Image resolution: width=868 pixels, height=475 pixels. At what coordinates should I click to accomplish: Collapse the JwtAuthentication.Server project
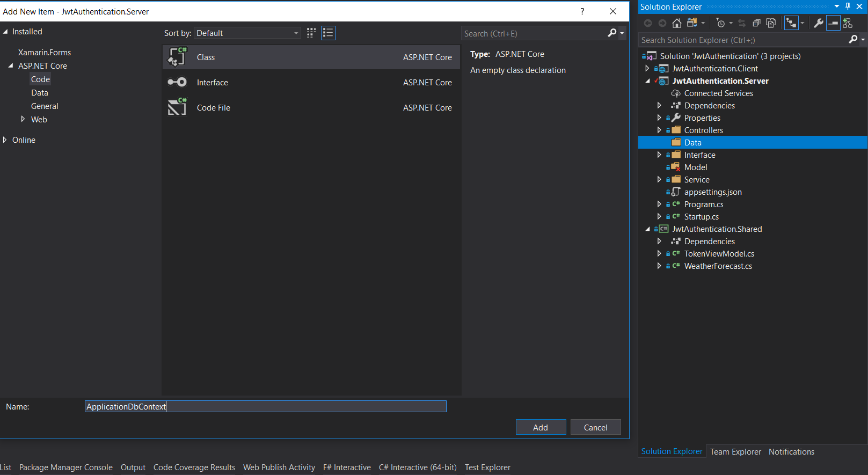[647, 81]
